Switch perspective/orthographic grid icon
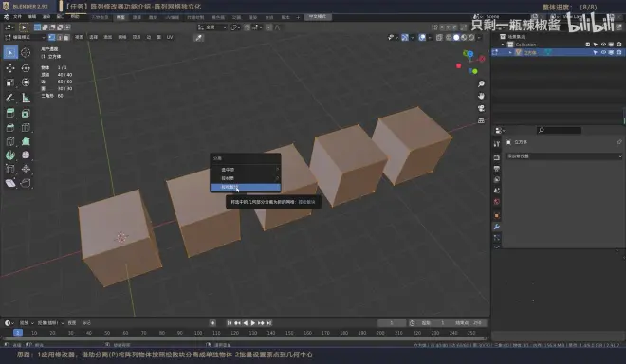This screenshot has height=364, width=626. click(x=481, y=120)
